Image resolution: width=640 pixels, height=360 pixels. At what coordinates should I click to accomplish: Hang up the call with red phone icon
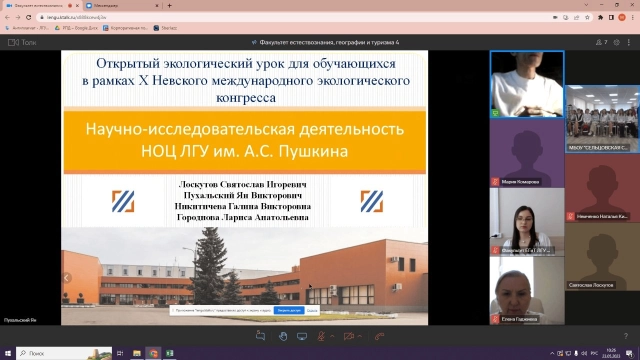(x=380, y=336)
